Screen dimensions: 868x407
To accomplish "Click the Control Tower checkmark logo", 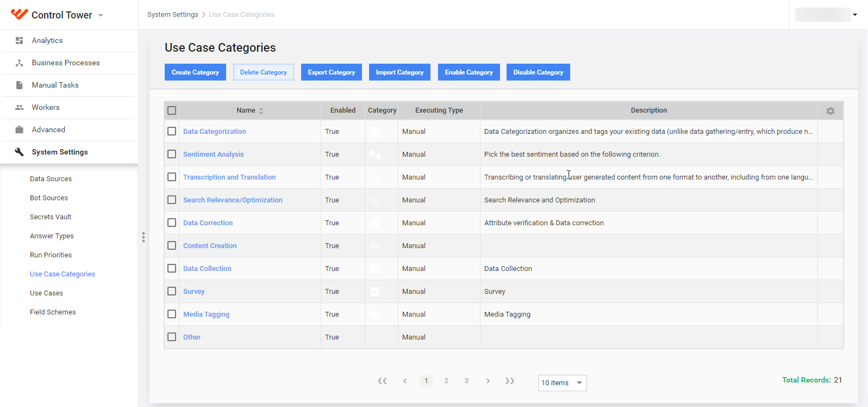I will [x=19, y=14].
